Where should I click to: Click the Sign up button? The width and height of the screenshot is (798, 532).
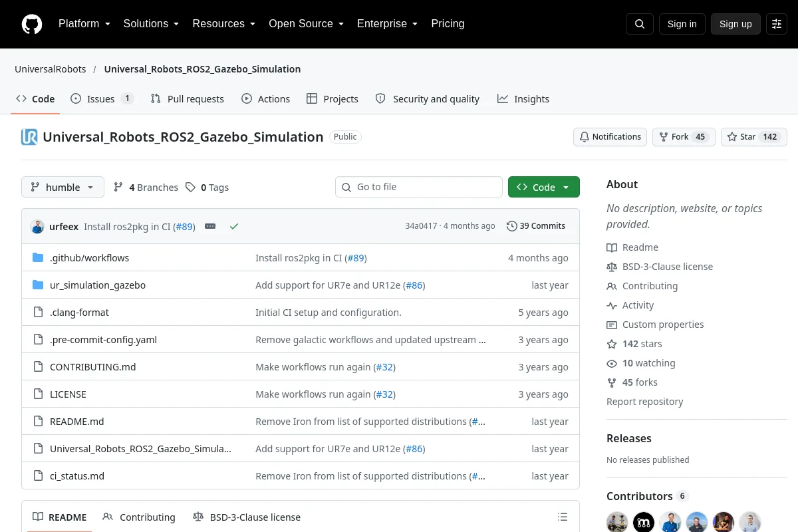[x=735, y=24]
